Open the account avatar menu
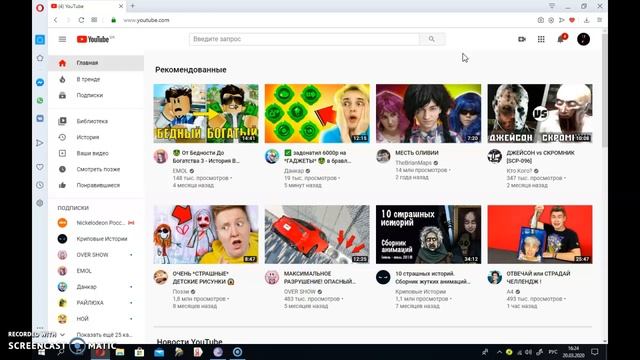The image size is (640, 360). (583, 39)
